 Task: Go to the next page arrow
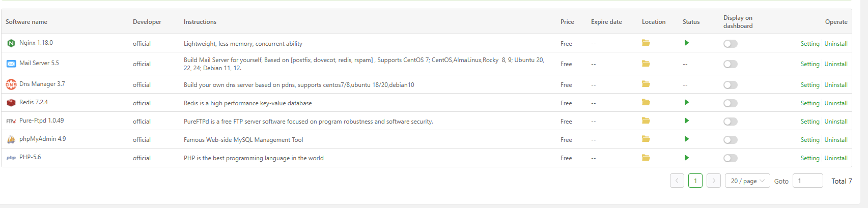pyautogui.click(x=714, y=181)
